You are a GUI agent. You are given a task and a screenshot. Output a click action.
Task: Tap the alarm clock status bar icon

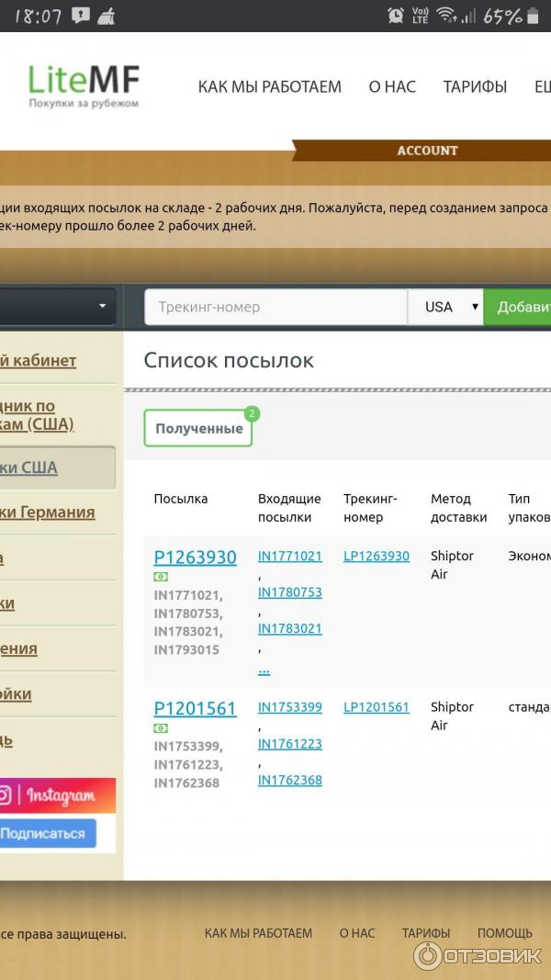(396, 16)
